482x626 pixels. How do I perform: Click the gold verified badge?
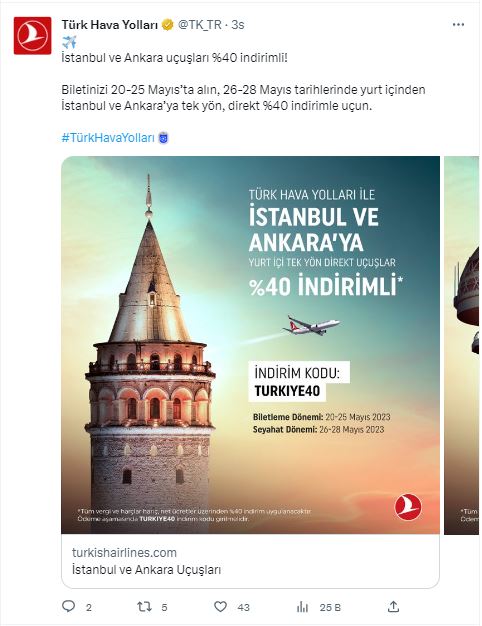click(x=167, y=25)
